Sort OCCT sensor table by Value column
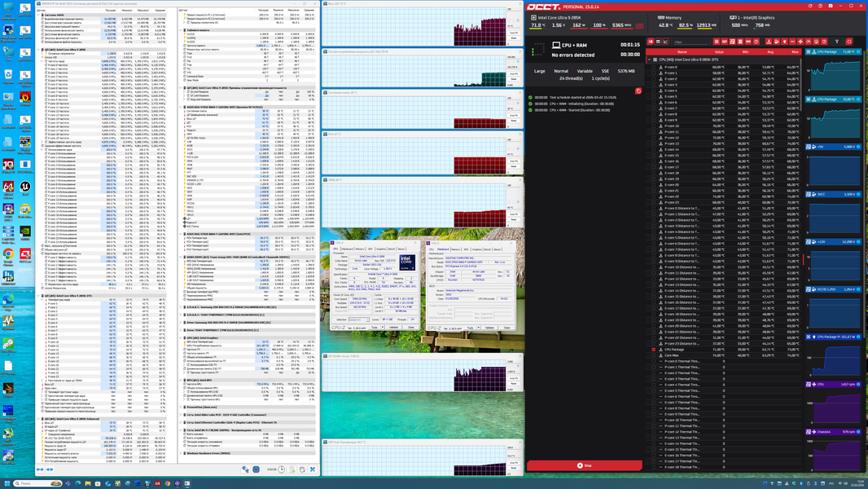 pyautogui.click(x=719, y=51)
